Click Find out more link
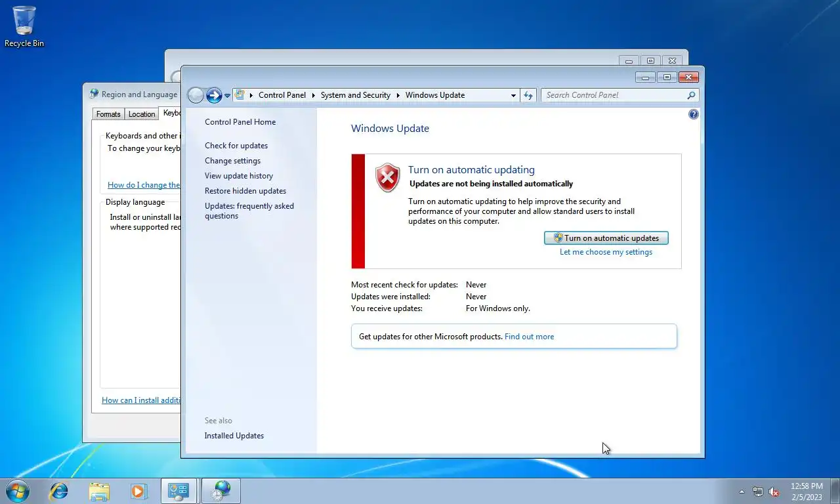Viewport: 840px width, 504px height. point(529,337)
